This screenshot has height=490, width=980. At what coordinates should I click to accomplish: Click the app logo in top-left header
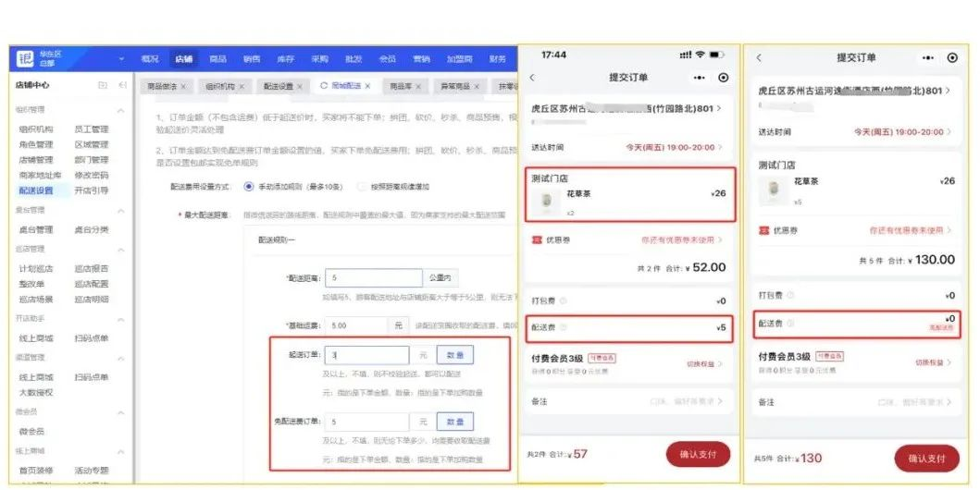click(x=25, y=59)
